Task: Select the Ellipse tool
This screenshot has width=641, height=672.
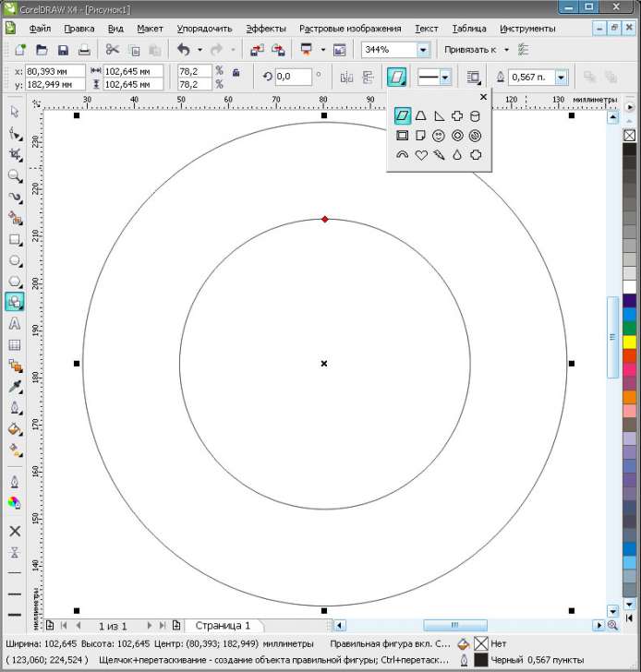Action: tap(15, 260)
